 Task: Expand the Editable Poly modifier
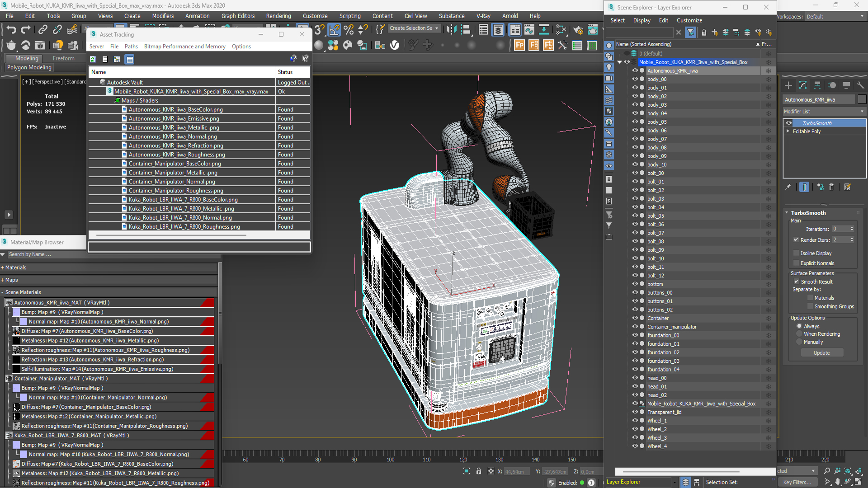pyautogui.click(x=788, y=131)
